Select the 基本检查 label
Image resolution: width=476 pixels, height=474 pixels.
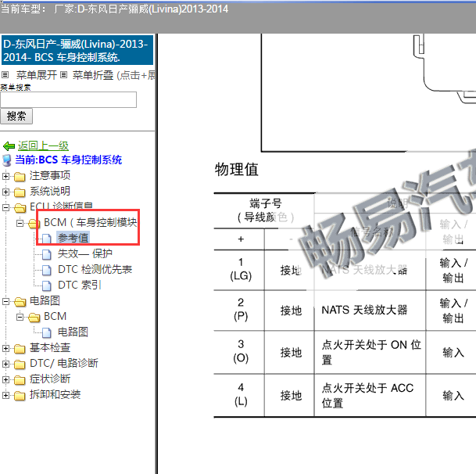click(x=50, y=348)
